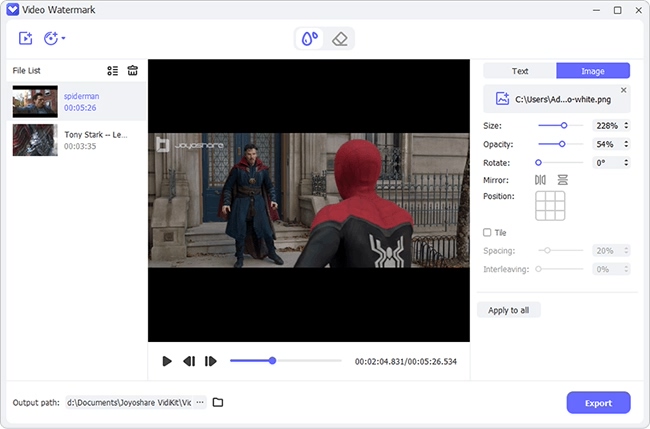The height and width of the screenshot is (429, 650).
Task: Click the Interleaving slider handle
Action: [538, 269]
